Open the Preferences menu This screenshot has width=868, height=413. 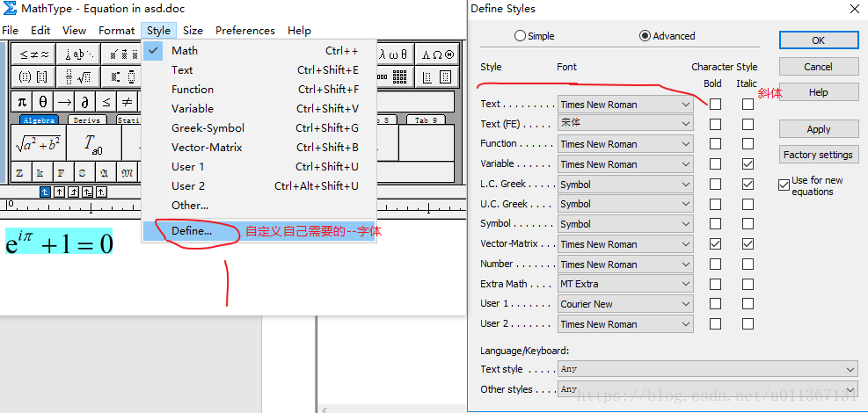pyautogui.click(x=245, y=31)
